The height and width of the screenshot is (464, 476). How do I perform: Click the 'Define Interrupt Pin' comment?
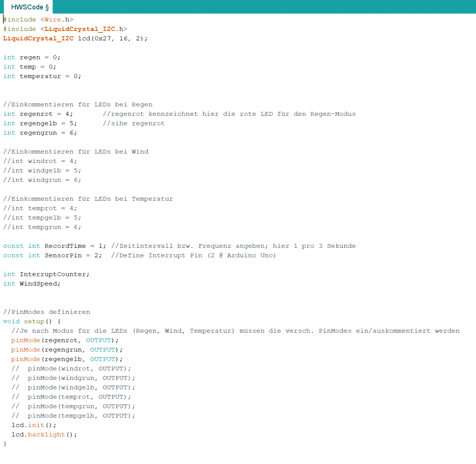click(194, 255)
